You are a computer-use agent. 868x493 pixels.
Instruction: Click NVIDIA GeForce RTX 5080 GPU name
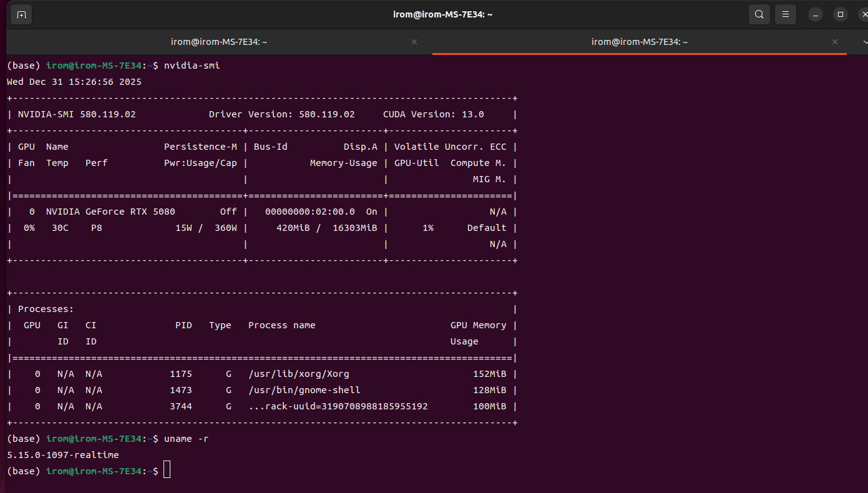click(110, 212)
